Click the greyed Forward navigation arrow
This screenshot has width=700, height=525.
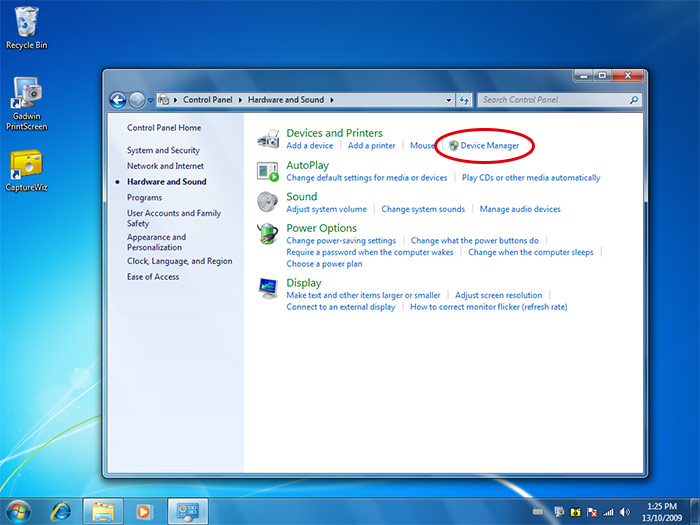click(x=137, y=100)
